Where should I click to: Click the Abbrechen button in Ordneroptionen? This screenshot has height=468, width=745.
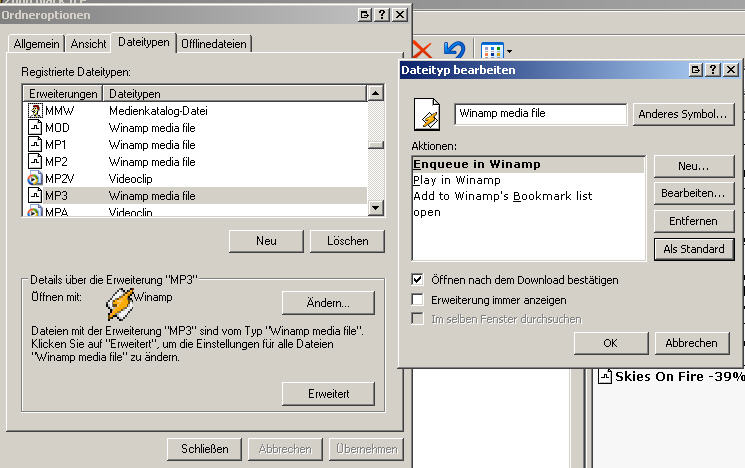tap(285, 449)
